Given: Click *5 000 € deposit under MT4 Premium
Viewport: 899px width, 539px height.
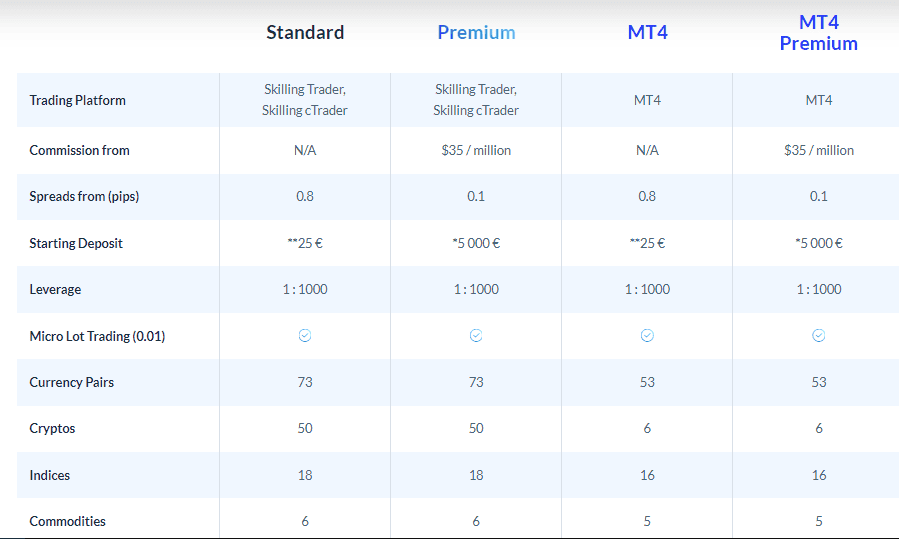Looking at the screenshot, I should [819, 243].
